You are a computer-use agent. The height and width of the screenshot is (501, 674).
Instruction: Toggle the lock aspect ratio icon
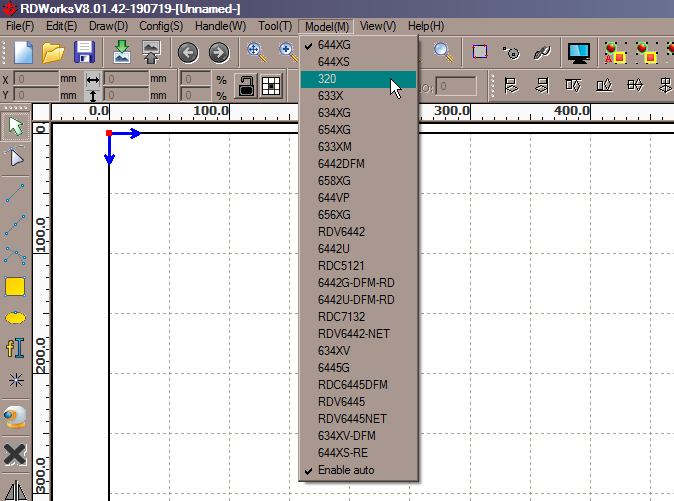coord(245,87)
